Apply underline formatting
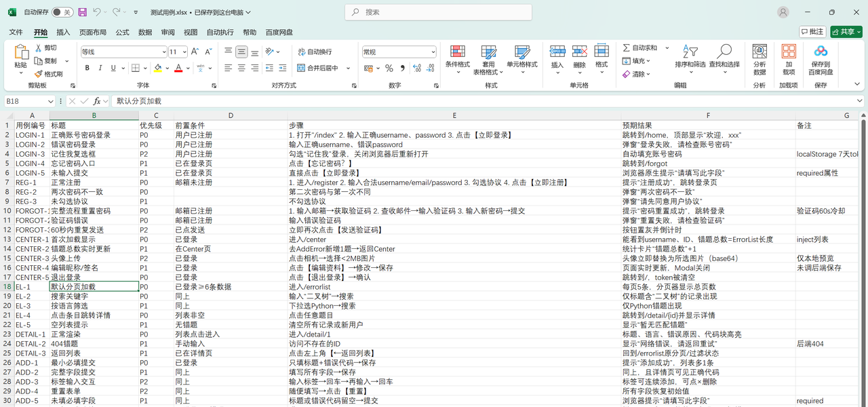This screenshot has height=407, width=868. (113, 68)
